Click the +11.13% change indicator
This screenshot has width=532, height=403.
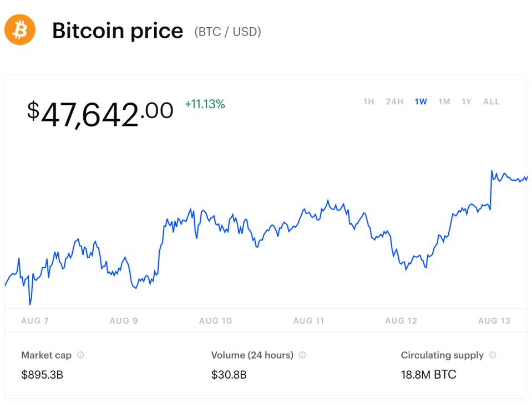coord(205,104)
